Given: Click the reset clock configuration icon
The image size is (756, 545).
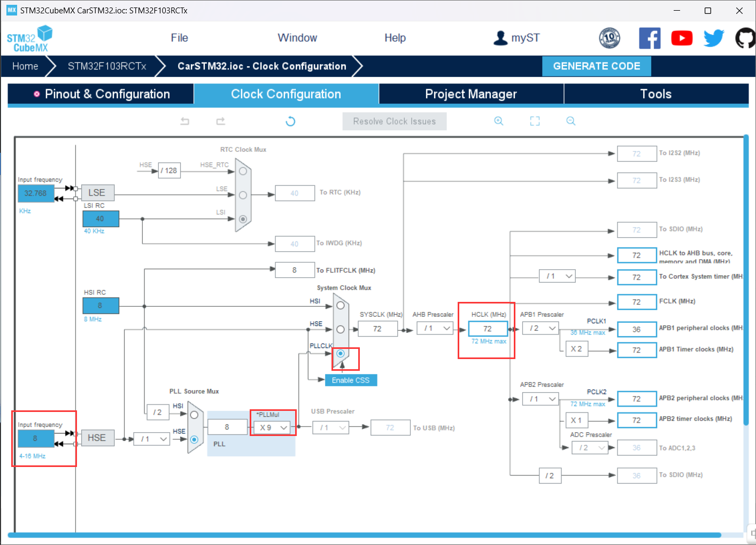Looking at the screenshot, I should tap(290, 121).
